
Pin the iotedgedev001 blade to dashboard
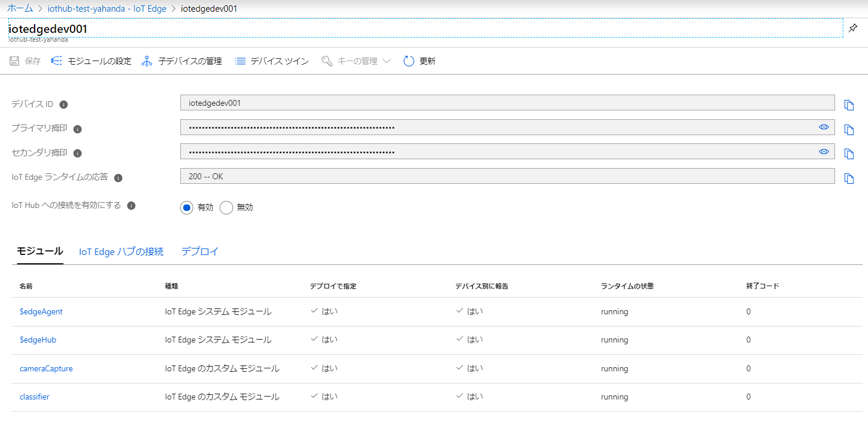coord(853,28)
